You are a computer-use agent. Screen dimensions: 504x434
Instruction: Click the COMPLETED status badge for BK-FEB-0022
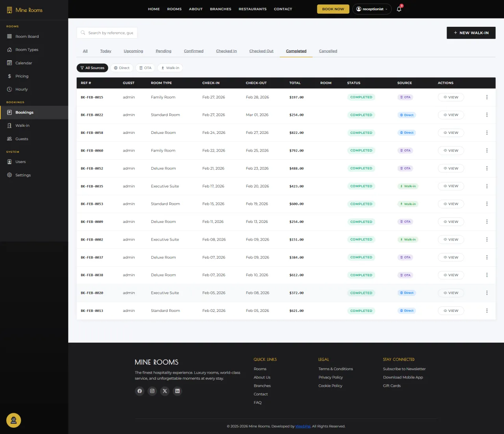tap(361, 115)
